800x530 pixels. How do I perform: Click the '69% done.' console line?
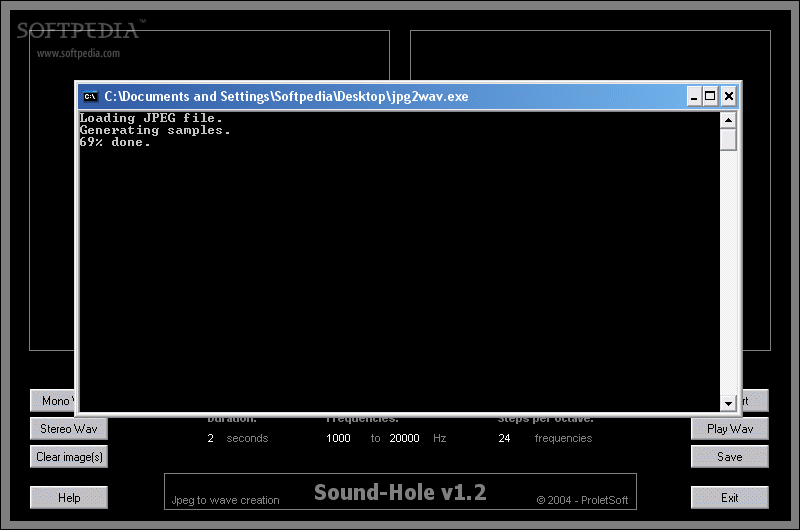click(x=115, y=142)
